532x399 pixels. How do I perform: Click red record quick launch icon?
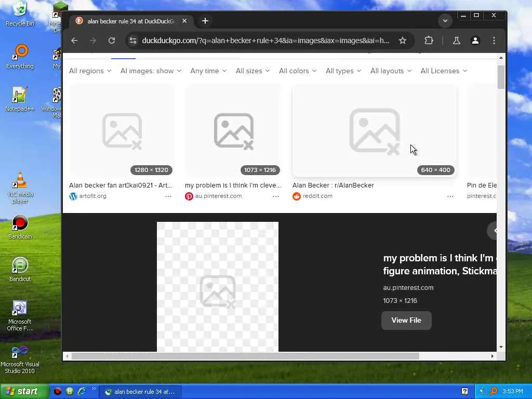tap(57, 392)
